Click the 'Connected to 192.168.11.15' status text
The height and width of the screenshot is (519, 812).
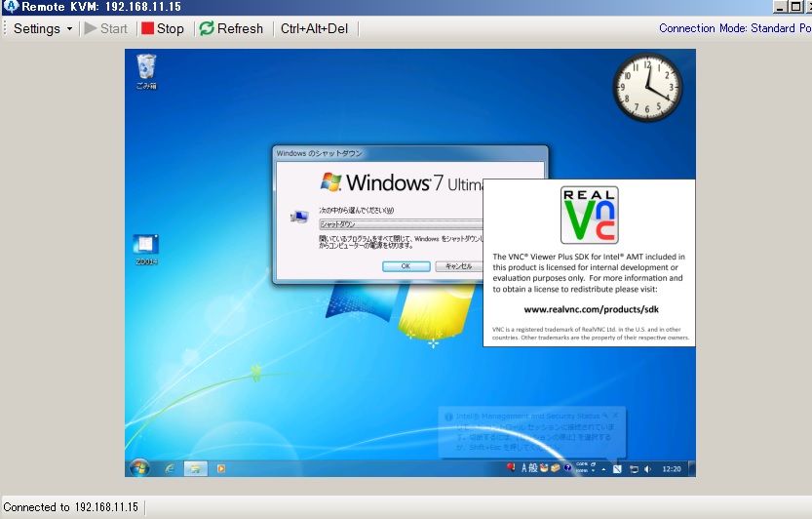coord(70,507)
